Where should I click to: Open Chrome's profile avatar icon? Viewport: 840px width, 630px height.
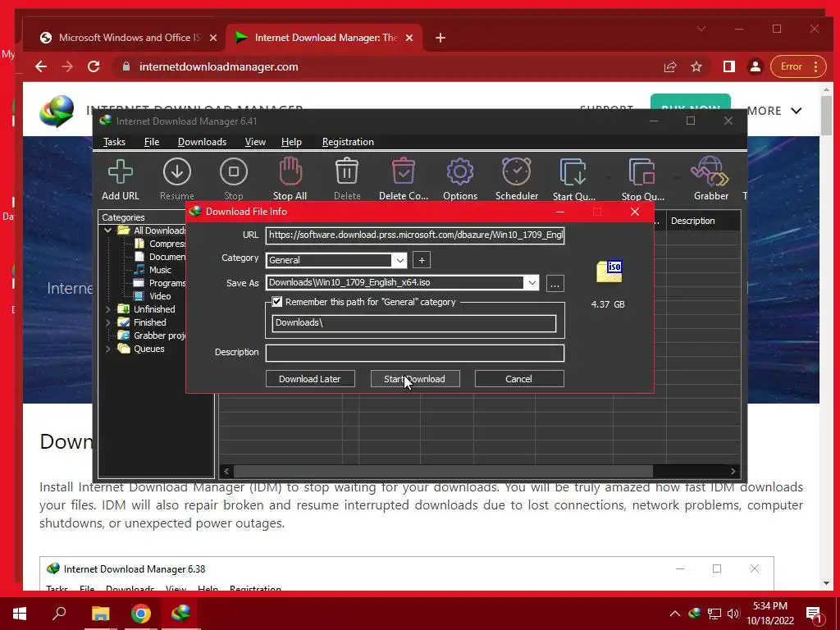[756, 66]
